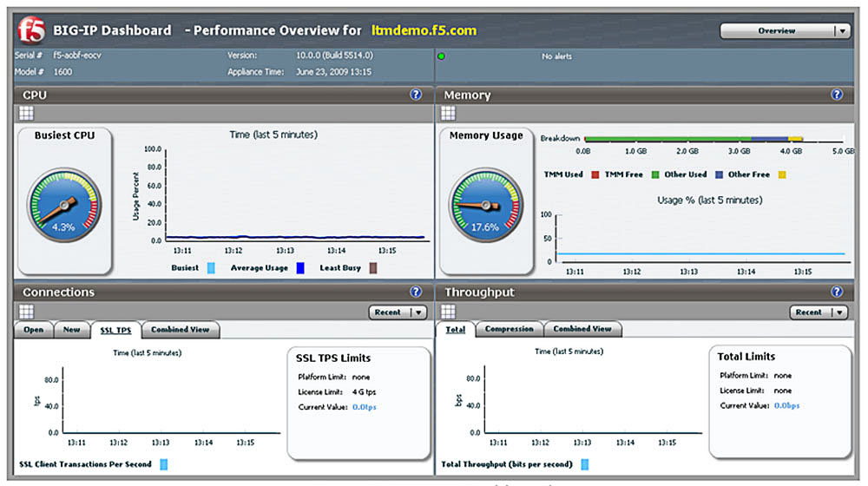The image size is (868, 486).
Task: Switch to the Compression tab
Action: coord(510,329)
